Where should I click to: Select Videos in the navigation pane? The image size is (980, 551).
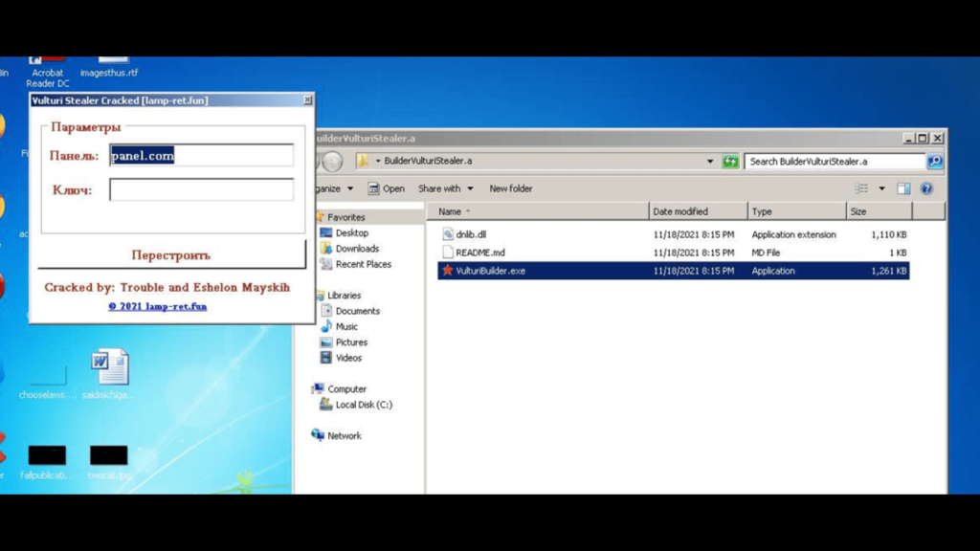(348, 358)
